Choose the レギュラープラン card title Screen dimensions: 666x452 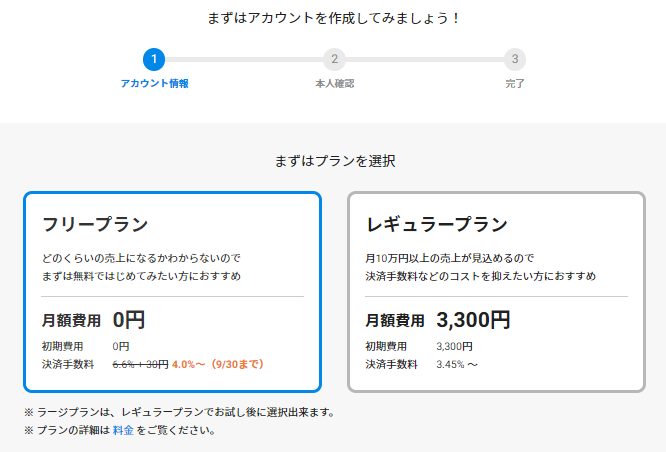[437, 223]
